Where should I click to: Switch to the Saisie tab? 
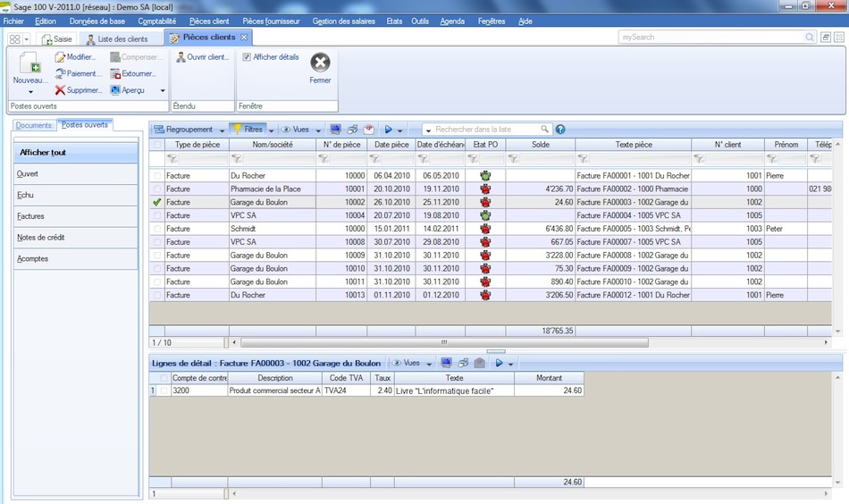57,39
